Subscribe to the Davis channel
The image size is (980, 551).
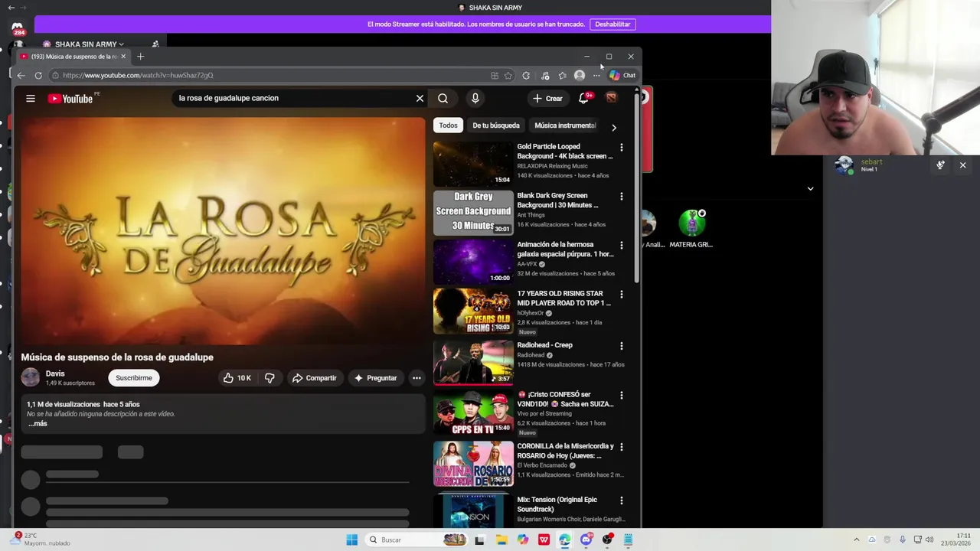pyautogui.click(x=134, y=378)
